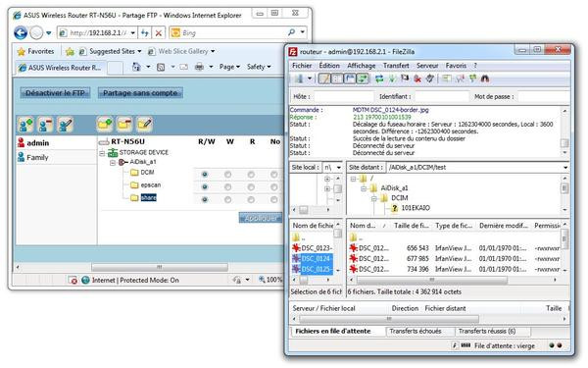This screenshot has height=368, width=588.
Task: Click the delete user account icon
Action: 45,125
